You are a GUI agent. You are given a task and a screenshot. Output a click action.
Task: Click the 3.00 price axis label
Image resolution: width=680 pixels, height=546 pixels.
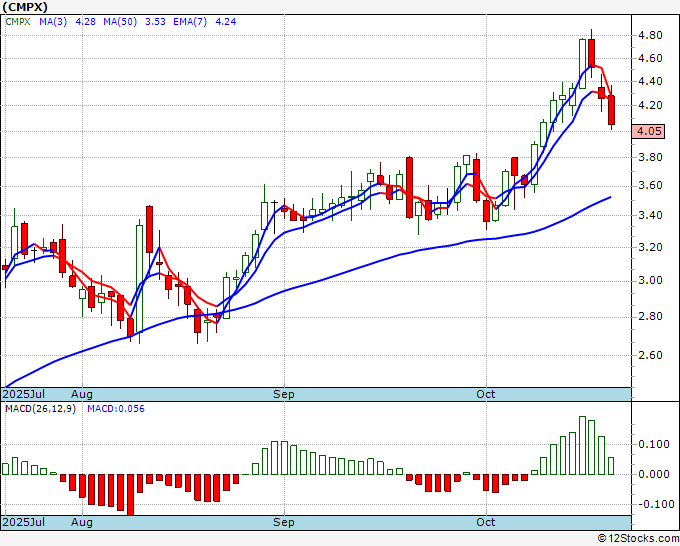(x=650, y=281)
